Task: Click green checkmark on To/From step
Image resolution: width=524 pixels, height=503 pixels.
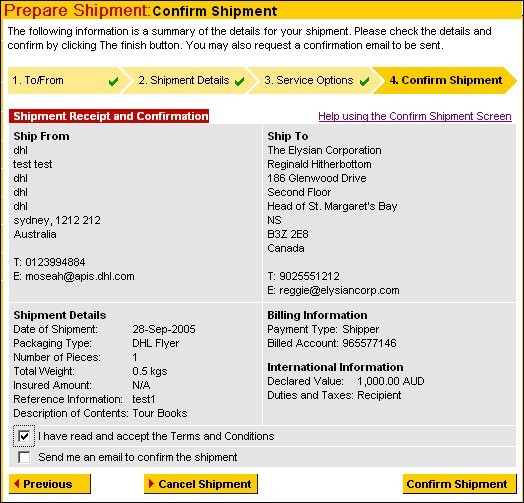Action: (x=114, y=81)
